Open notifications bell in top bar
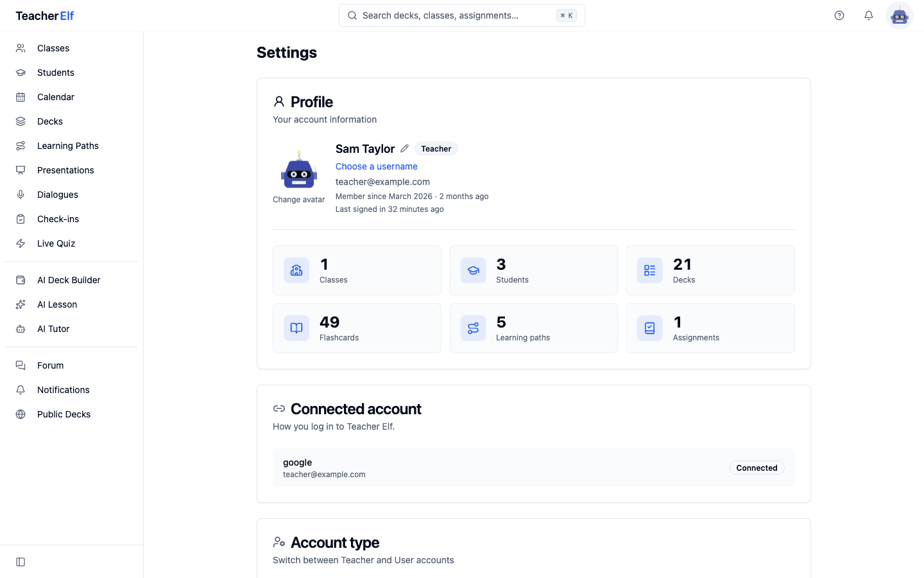This screenshot has height=578, width=924. pos(869,15)
